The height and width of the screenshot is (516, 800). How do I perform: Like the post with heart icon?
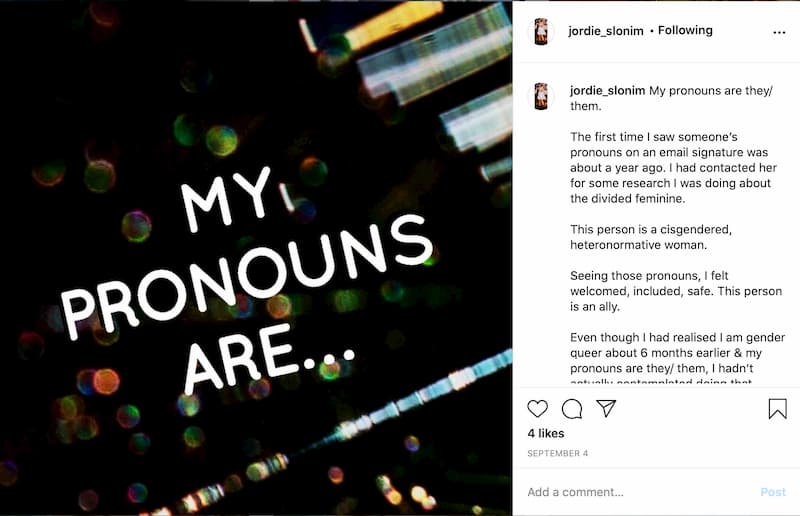click(537, 409)
